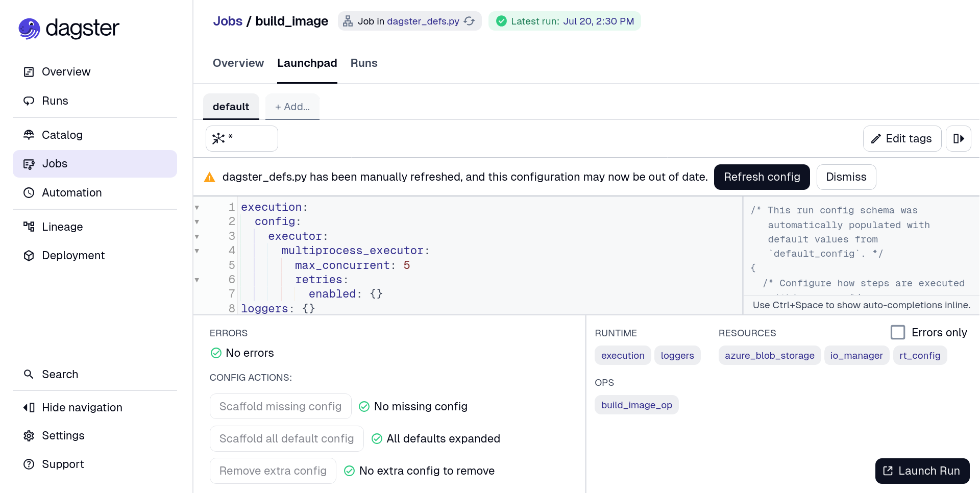Click the build_image job title

pyautogui.click(x=291, y=21)
